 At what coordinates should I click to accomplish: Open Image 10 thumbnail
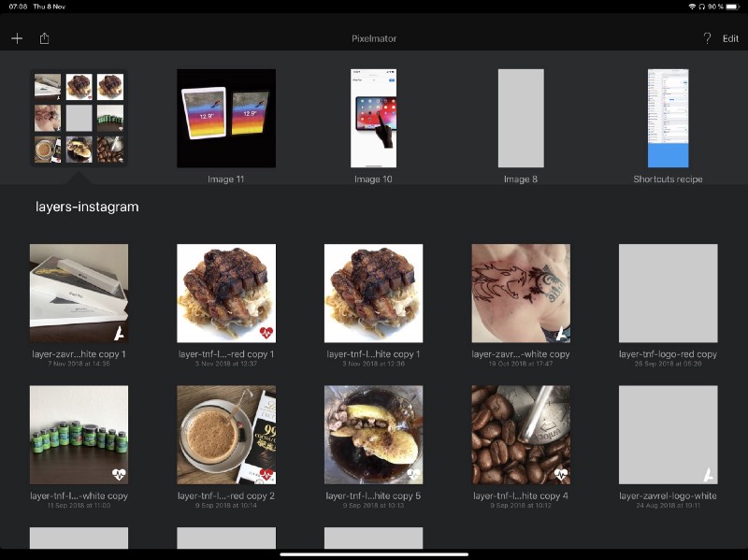(x=373, y=119)
